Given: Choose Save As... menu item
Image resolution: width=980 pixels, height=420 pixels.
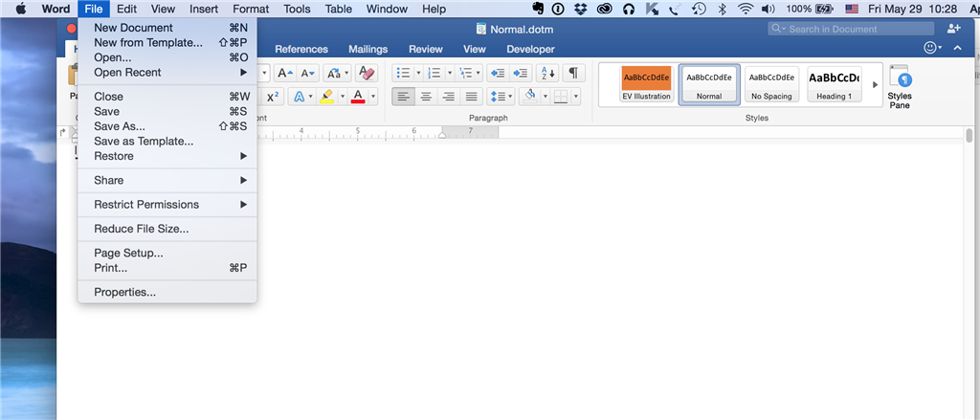Looking at the screenshot, I should (167, 126).
